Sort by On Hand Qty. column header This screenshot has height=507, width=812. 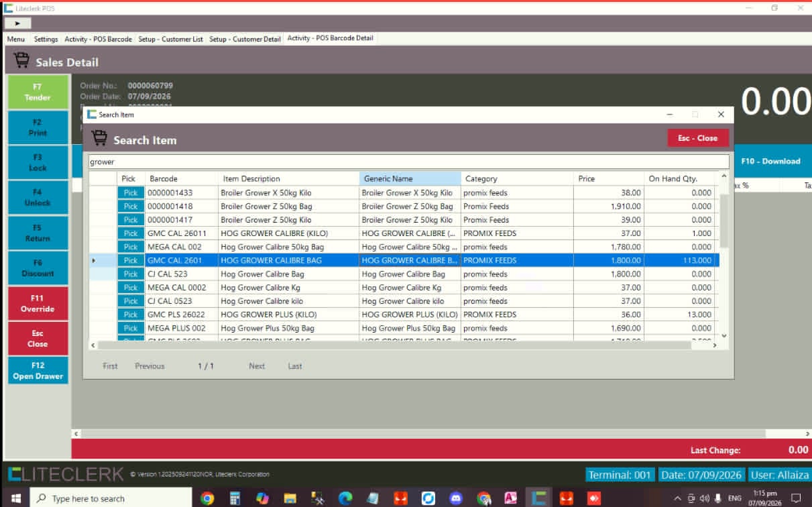(679, 178)
